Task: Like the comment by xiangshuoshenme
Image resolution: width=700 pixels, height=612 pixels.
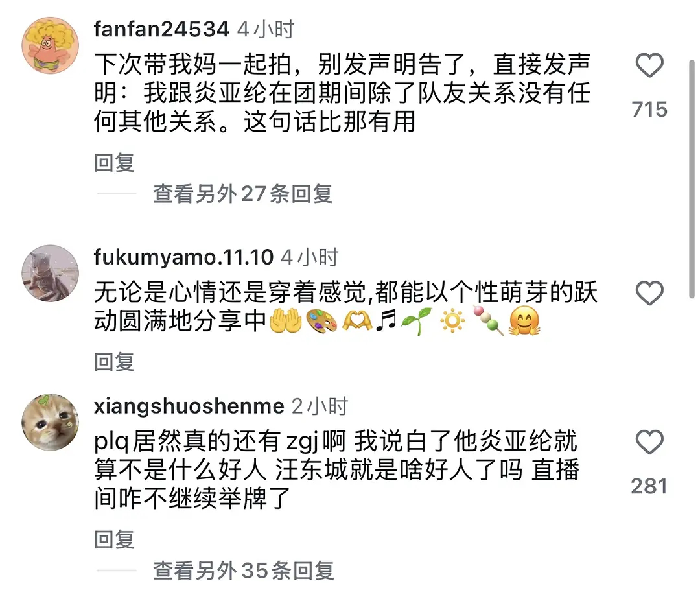Action: pos(649,442)
